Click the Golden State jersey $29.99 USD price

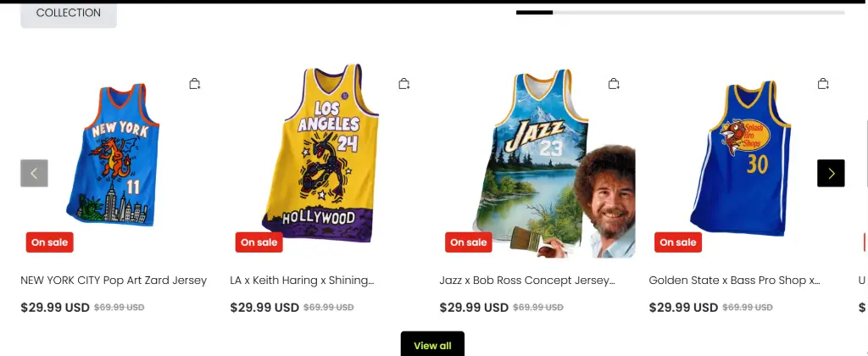[x=683, y=308]
